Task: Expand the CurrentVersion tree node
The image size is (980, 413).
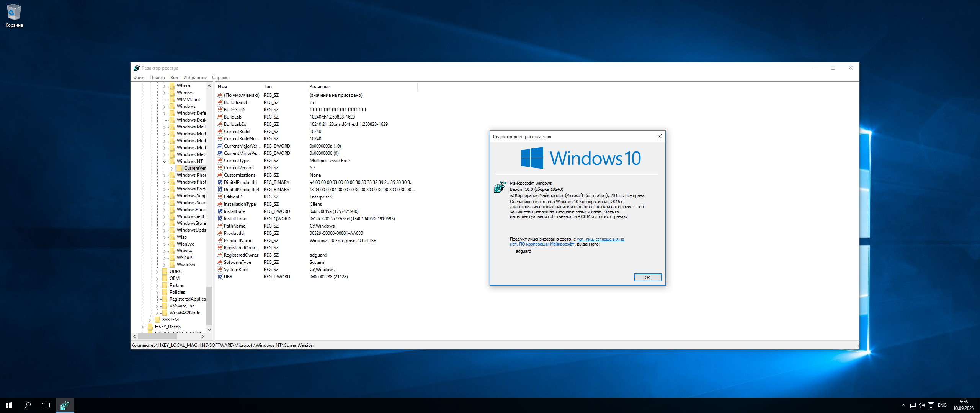Action: click(171, 168)
